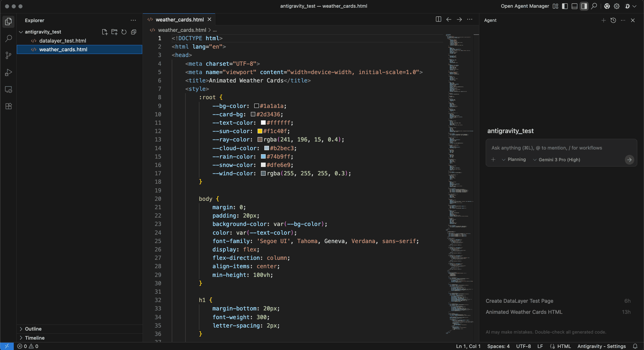Expand the Outline section
Viewport: 644px width, 350px height.
tap(33, 329)
